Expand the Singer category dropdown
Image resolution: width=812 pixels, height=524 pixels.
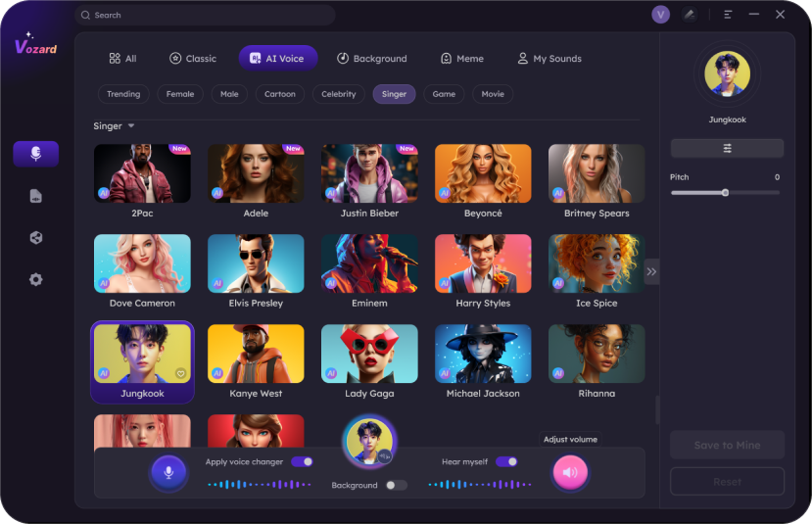coord(130,126)
